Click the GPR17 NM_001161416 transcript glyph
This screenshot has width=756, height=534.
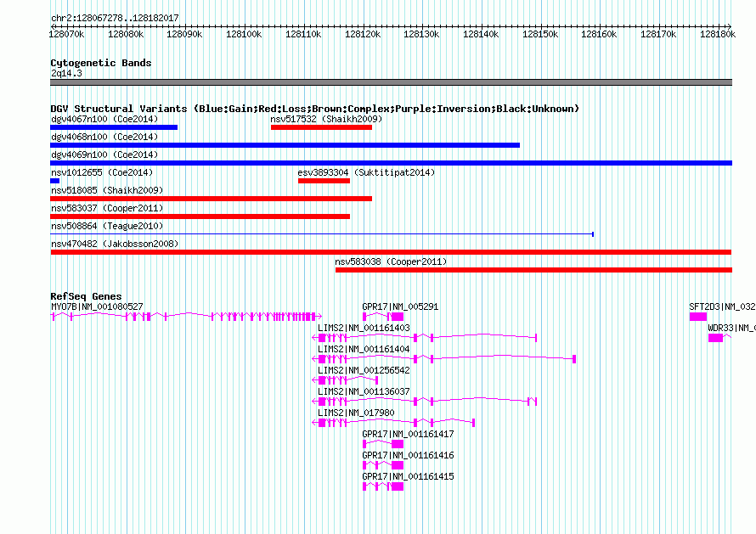pyautogui.click(x=383, y=465)
